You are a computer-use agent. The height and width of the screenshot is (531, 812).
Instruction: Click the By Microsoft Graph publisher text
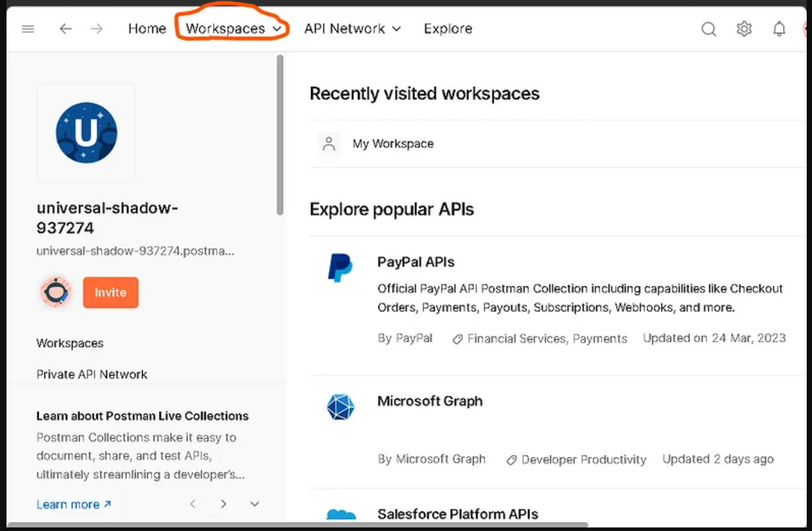click(431, 459)
